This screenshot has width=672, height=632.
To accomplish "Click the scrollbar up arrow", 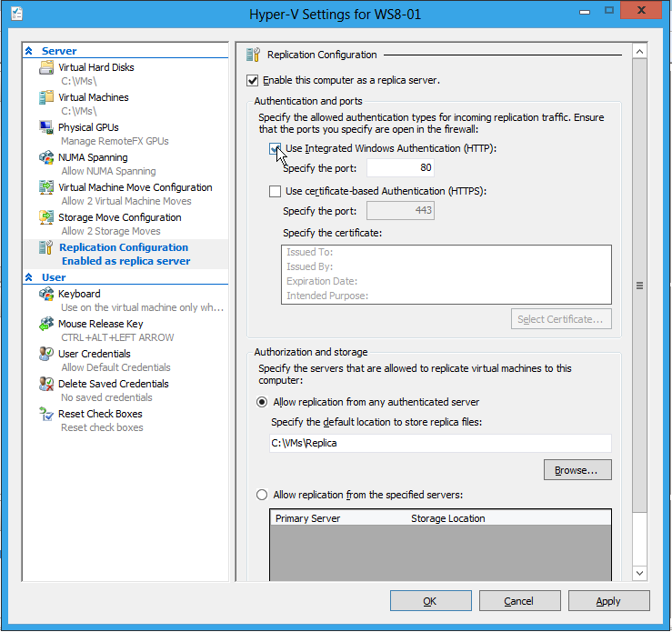I will click(639, 52).
